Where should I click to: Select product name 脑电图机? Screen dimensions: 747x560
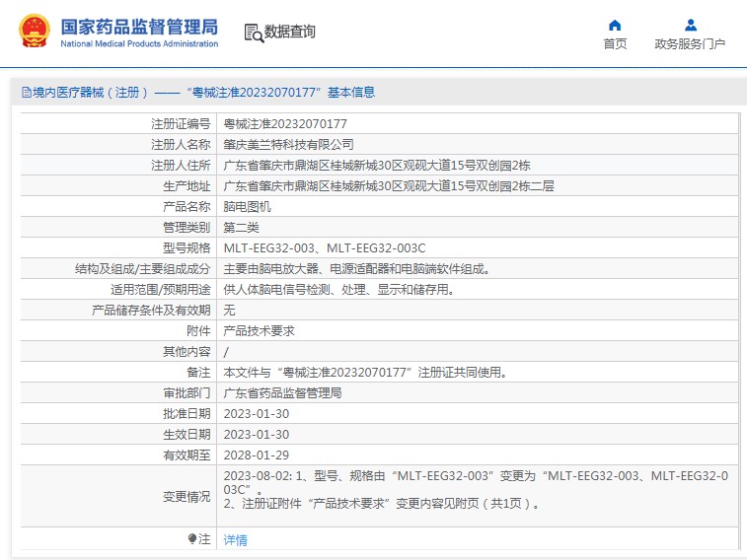point(247,207)
